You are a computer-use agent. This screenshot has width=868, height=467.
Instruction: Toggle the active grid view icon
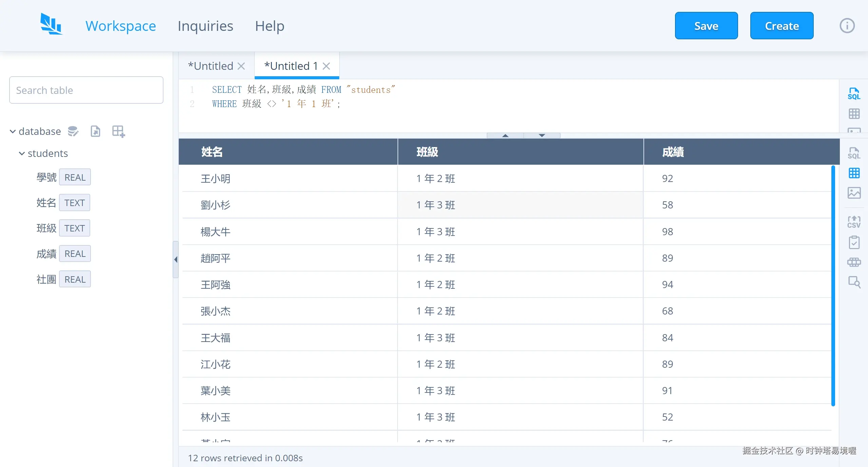(x=854, y=173)
